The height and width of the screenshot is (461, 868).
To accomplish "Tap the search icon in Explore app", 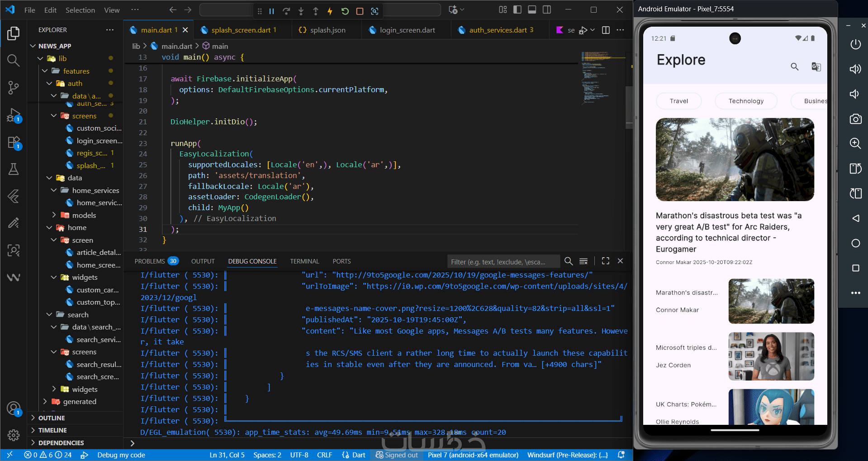I will (794, 67).
